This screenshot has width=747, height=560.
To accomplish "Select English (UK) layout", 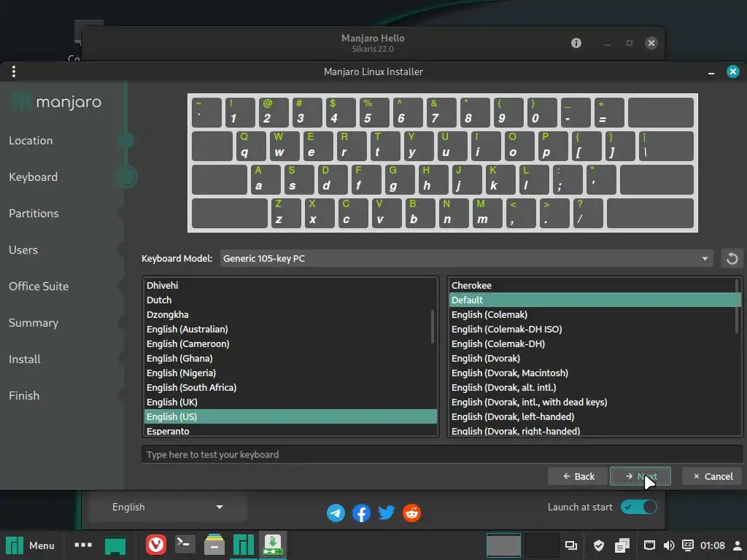I will coord(290,402).
